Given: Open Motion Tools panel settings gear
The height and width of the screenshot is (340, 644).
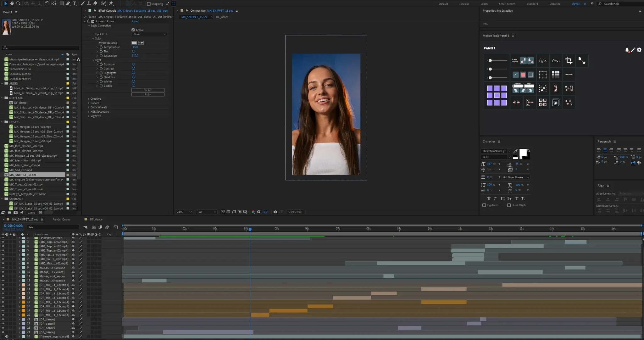Looking at the screenshot, I should click(x=639, y=50).
